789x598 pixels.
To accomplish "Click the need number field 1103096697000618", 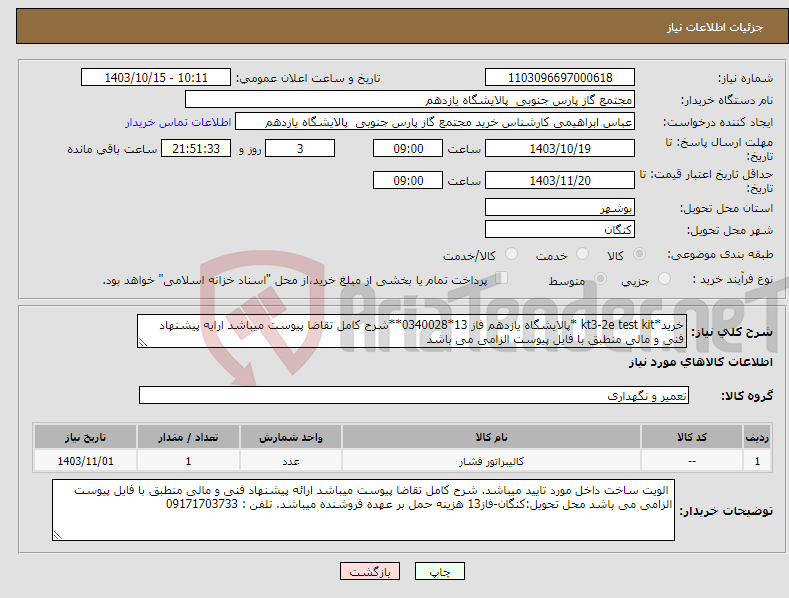I will [x=560, y=78].
